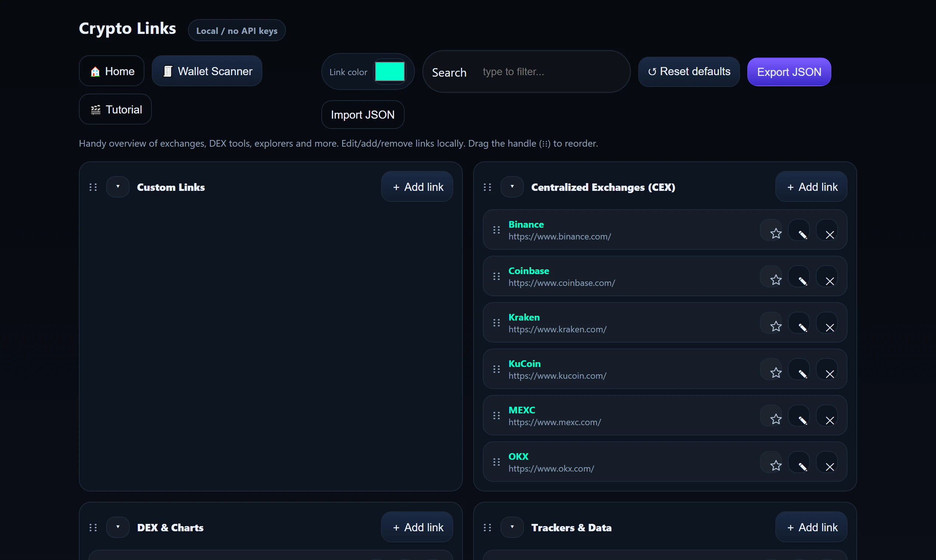Select the Centralized Exchanges section drag handle
The image size is (936, 560).
pyautogui.click(x=487, y=187)
